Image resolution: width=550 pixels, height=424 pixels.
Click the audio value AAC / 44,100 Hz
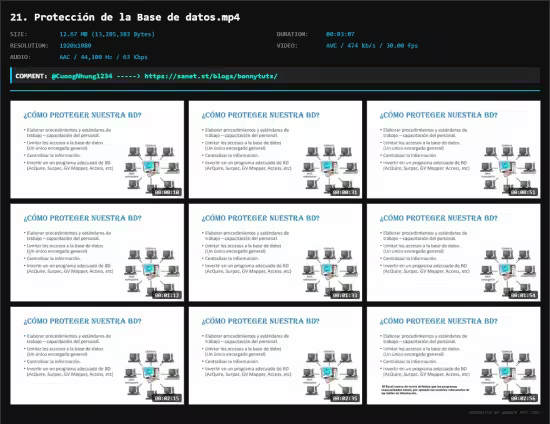point(103,57)
